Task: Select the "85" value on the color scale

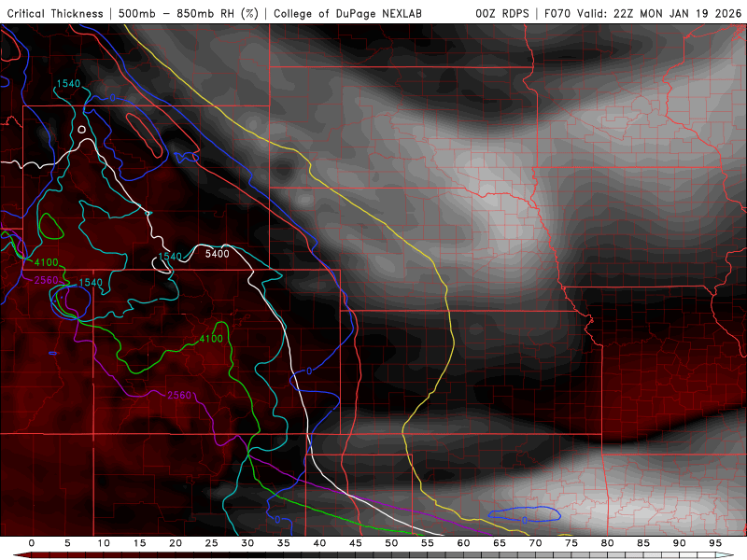Action: point(643,543)
